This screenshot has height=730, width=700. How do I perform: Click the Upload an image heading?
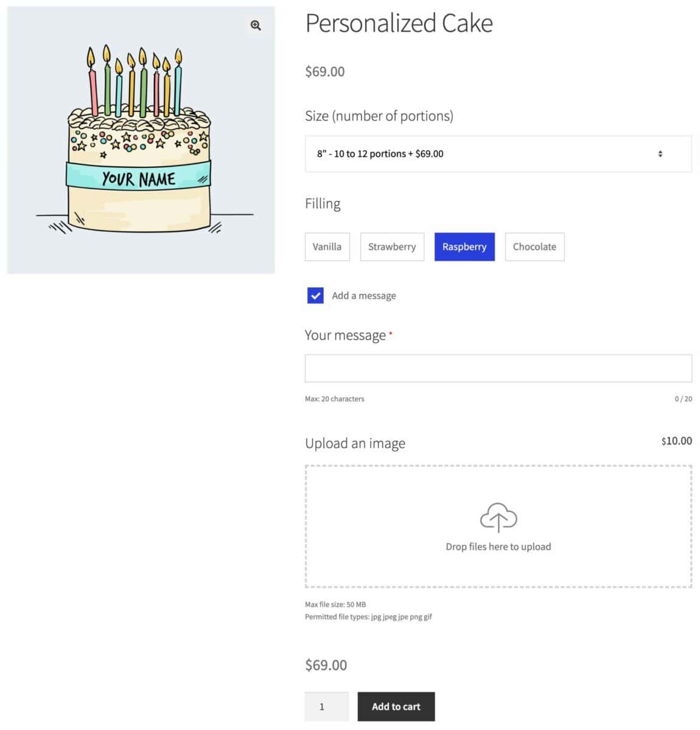pyautogui.click(x=355, y=443)
